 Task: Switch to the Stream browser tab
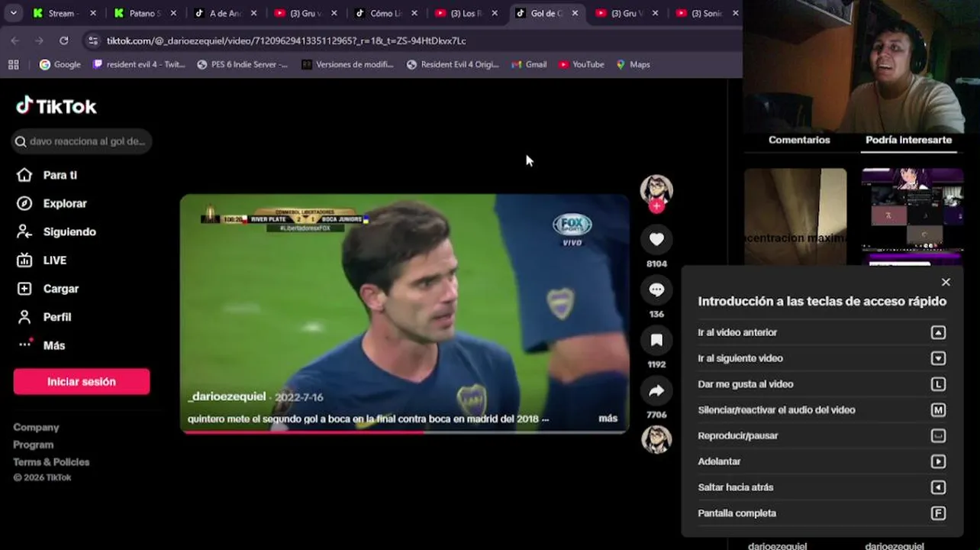coord(64,13)
